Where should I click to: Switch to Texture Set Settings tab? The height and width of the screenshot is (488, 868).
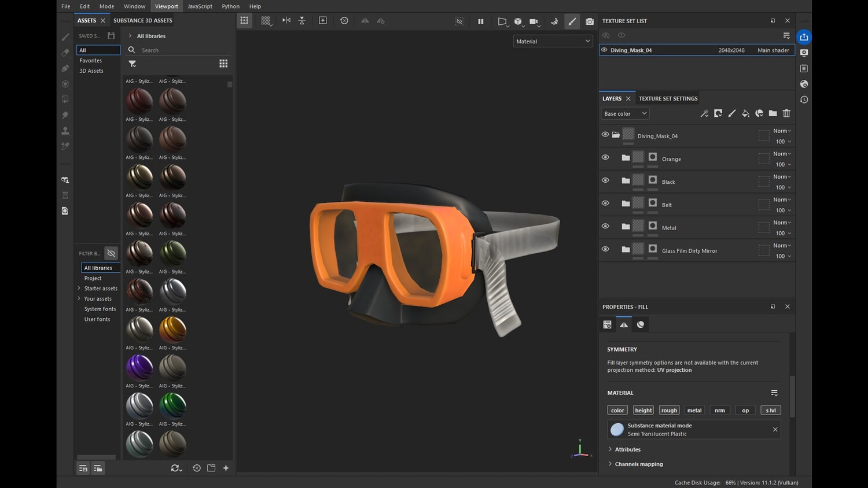pos(668,99)
